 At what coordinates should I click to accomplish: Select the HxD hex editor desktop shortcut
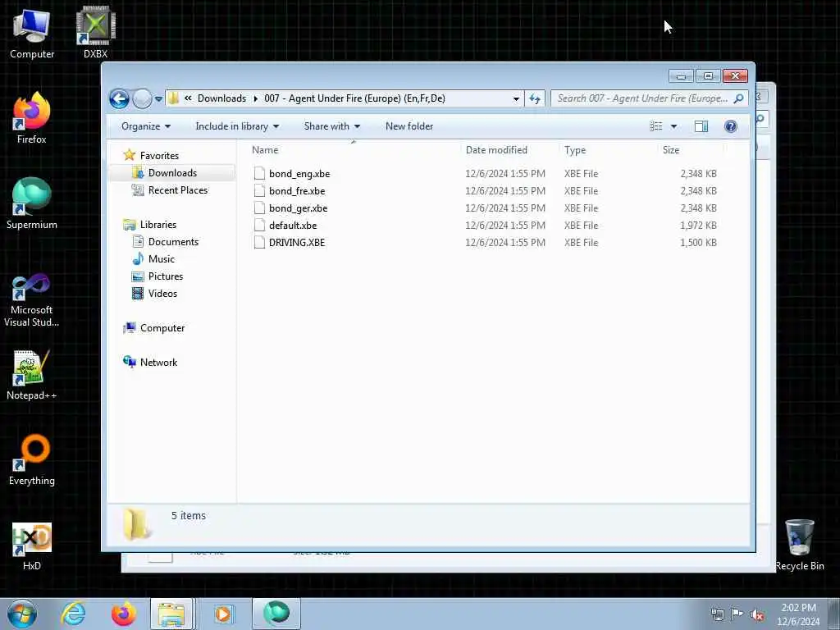(32, 546)
